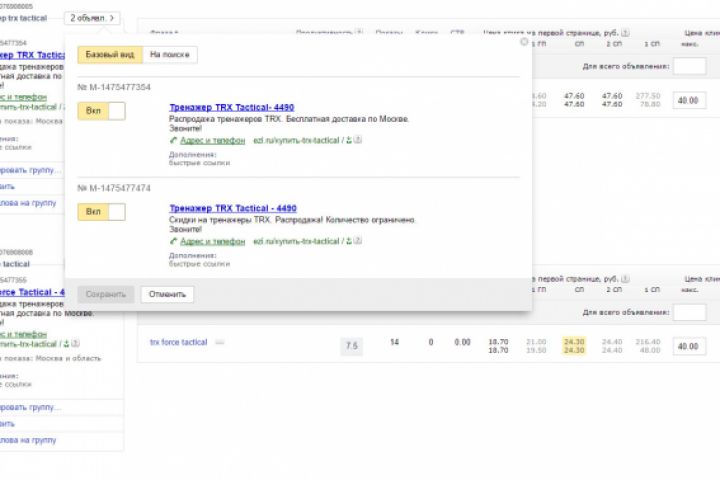Click the 'Сохранить' button

[x=106, y=294]
